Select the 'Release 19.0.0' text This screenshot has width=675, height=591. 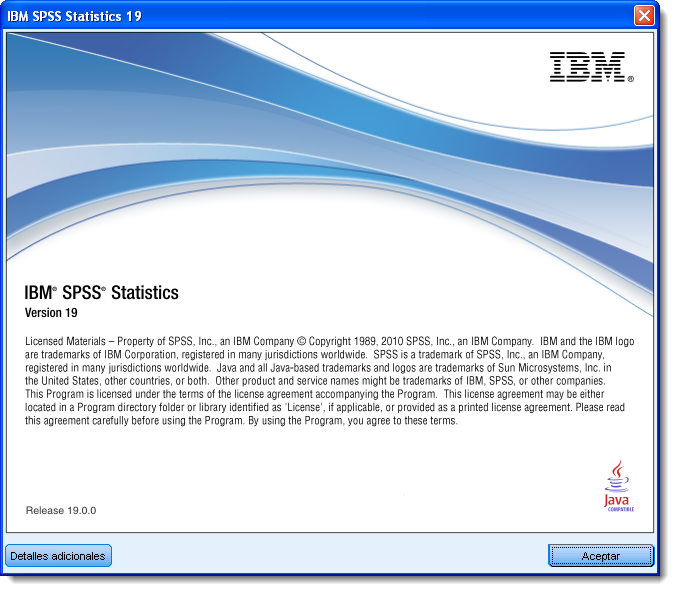point(61,511)
